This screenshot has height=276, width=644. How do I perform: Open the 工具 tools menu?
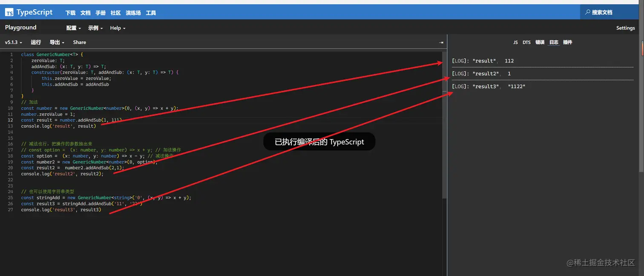(151, 13)
